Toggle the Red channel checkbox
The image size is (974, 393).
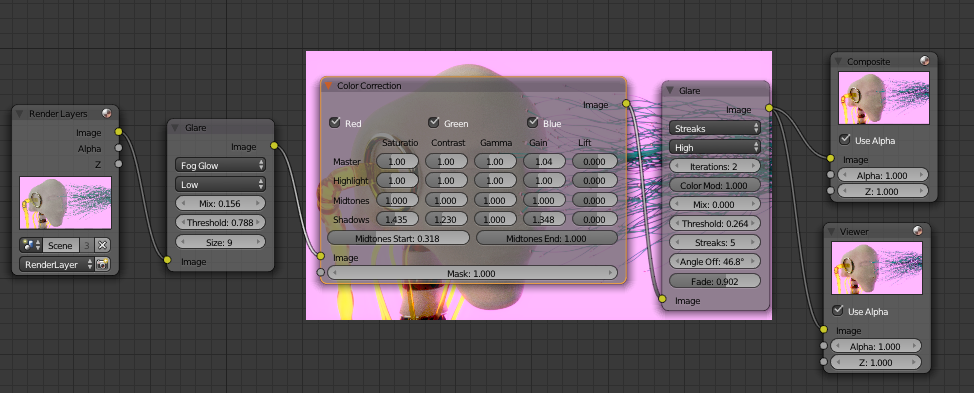[x=334, y=122]
